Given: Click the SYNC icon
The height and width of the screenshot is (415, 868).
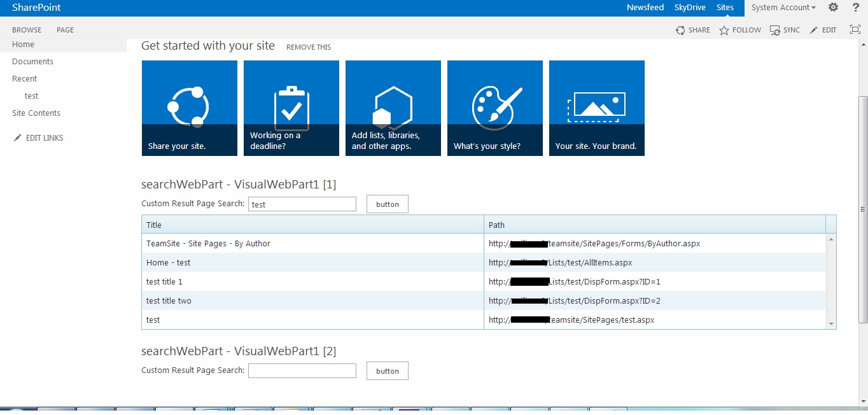Looking at the screenshot, I should (785, 30).
